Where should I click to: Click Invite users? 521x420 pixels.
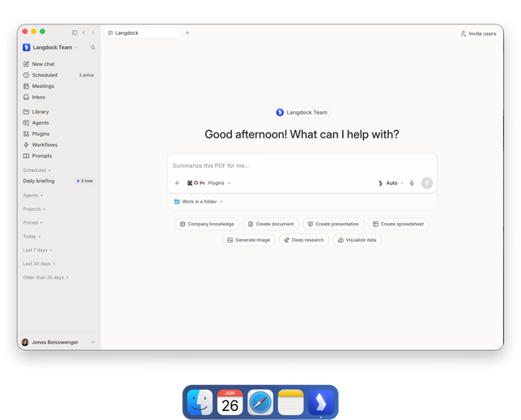(x=478, y=33)
